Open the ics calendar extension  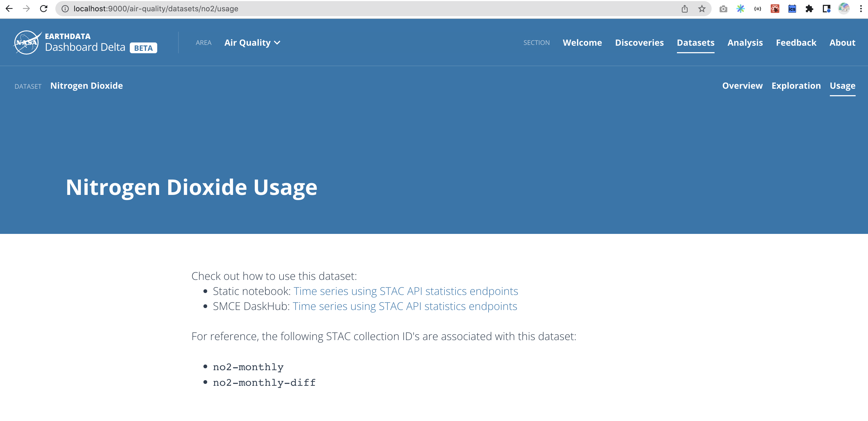792,8
